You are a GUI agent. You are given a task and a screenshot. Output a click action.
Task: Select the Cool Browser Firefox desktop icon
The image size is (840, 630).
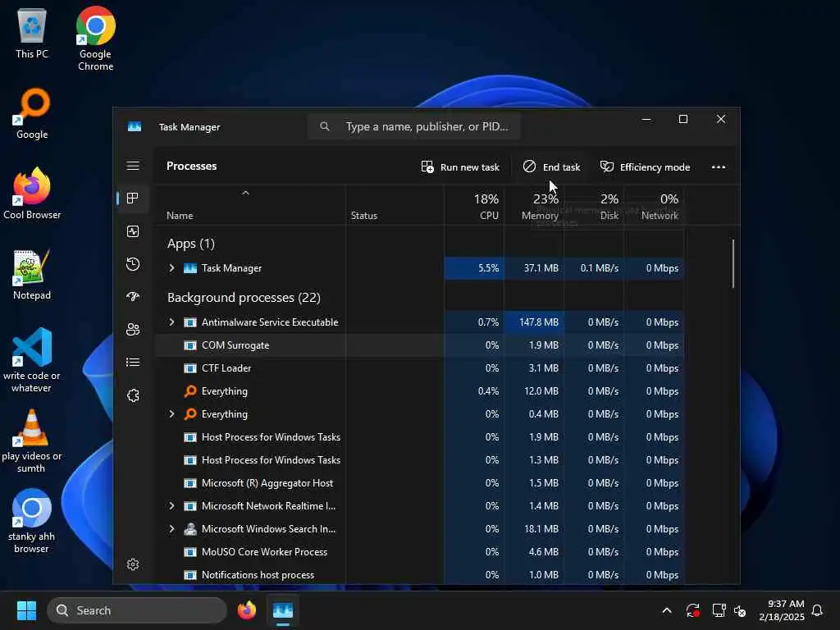pos(32,194)
